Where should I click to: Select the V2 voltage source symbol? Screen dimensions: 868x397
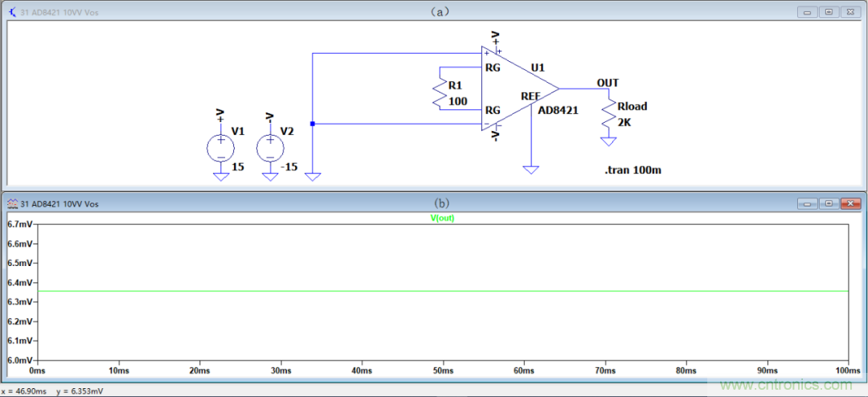tap(270, 148)
